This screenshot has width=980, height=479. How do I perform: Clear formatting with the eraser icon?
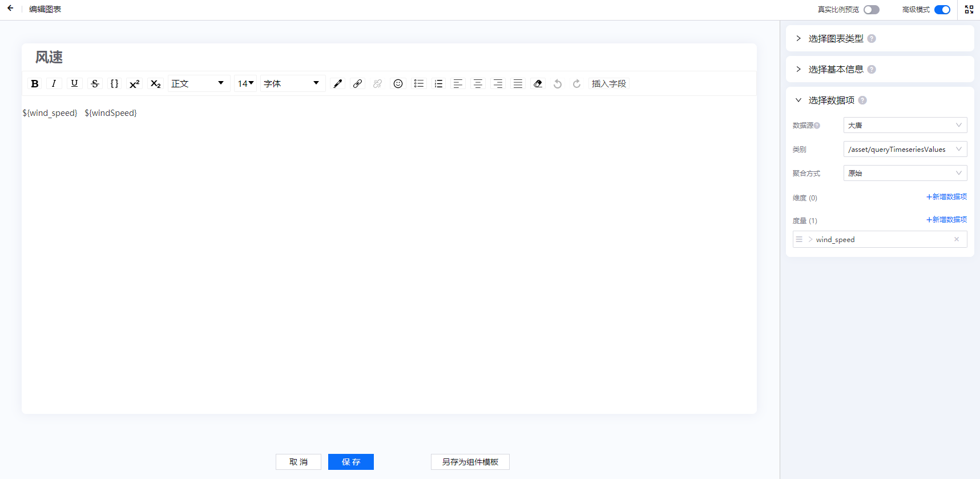coord(538,84)
